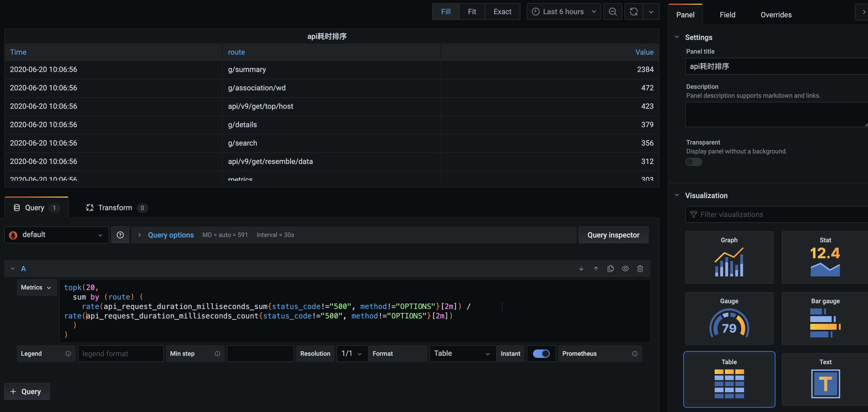Expand Query options section
868x412 pixels.
point(170,235)
